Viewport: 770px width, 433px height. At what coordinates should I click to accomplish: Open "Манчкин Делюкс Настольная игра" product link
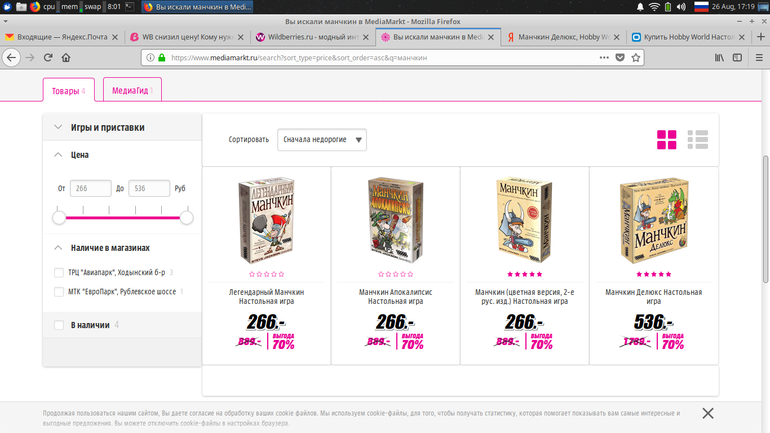point(653,297)
